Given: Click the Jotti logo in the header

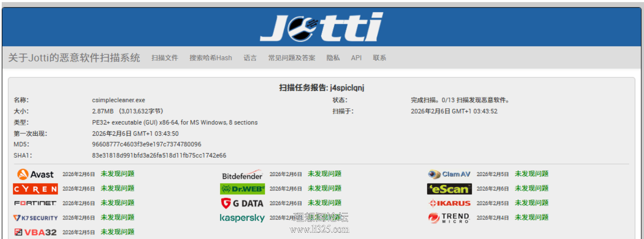Looking at the screenshot, I should 321,27.
